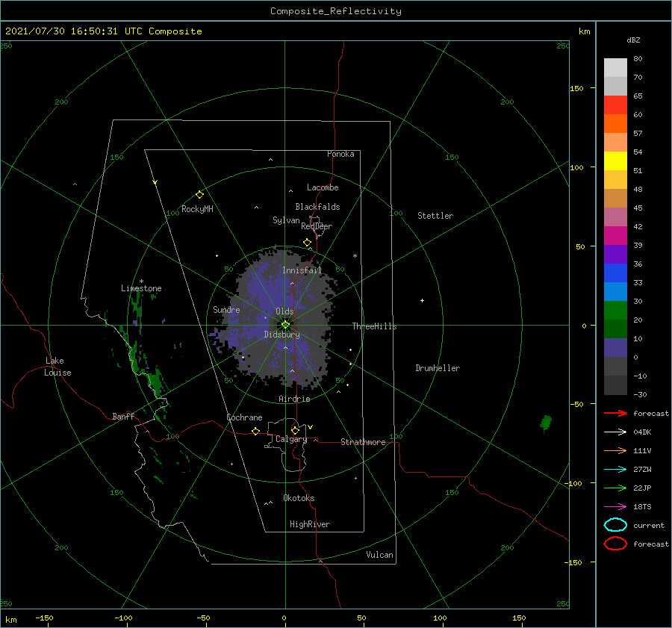Click the yellow radar-site diamond at Olds center
This screenshot has width=672, height=628.
click(x=285, y=325)
